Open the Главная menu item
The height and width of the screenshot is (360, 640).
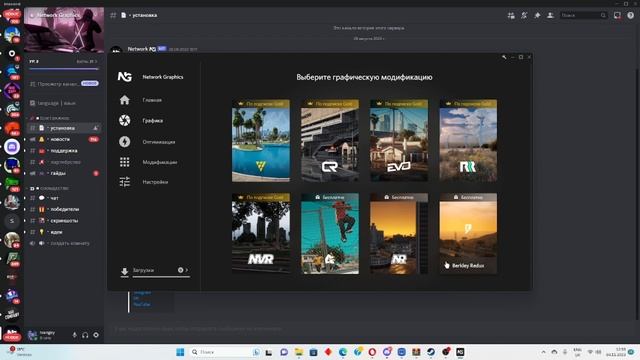(152, 100)
